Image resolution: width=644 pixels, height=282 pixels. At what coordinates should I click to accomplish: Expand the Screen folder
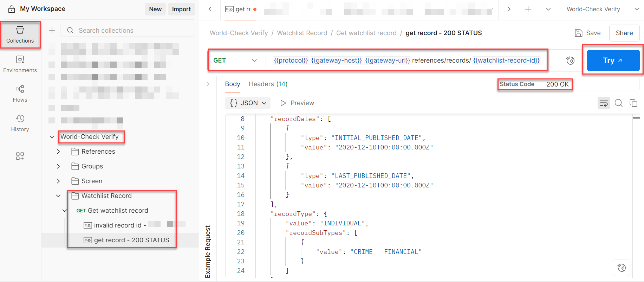tap(58, 181)
